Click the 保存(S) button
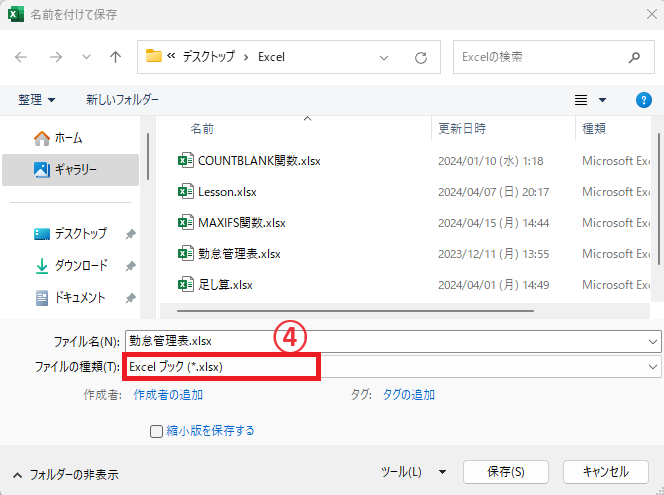This screenshot has width=664, height=495. (x=506, y=472)
